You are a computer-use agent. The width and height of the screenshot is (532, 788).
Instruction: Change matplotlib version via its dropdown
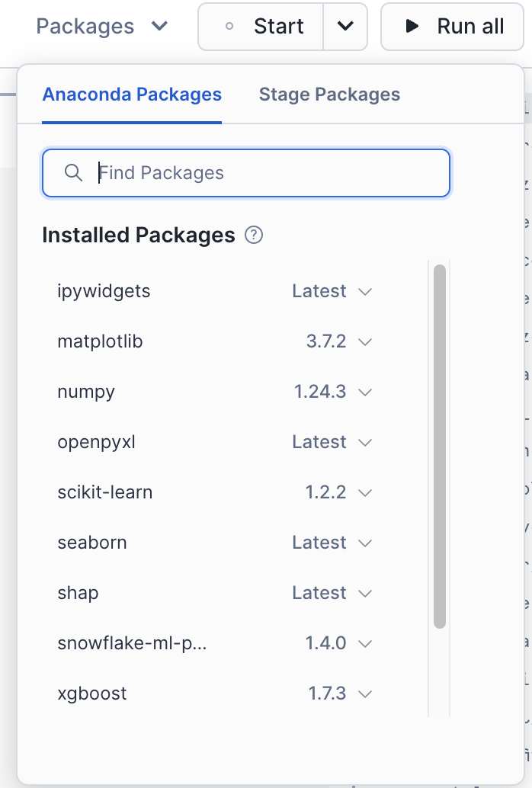(x=364, y=341)
